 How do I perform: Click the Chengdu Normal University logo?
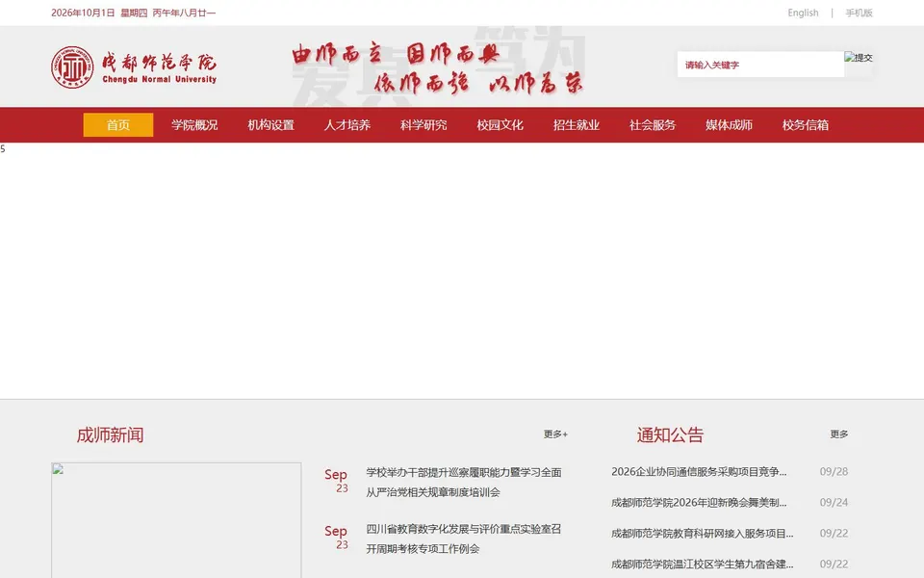135,66
